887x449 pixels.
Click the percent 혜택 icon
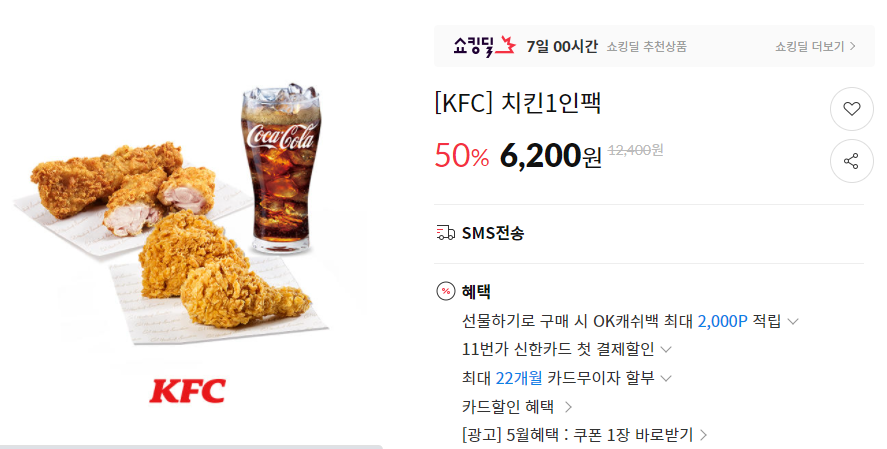pyautogui.click(x=446, y=292)
